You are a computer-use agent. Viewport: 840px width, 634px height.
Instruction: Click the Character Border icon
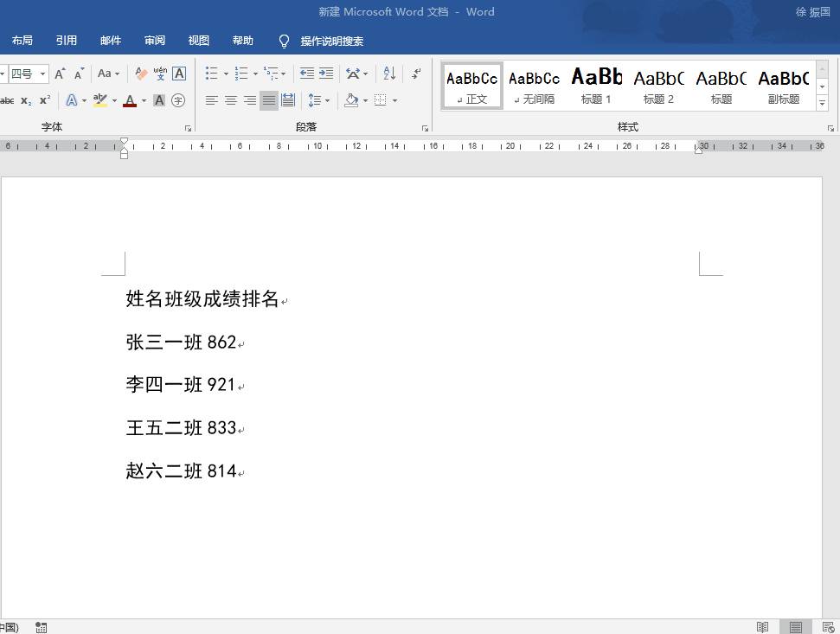pos(179,74)
